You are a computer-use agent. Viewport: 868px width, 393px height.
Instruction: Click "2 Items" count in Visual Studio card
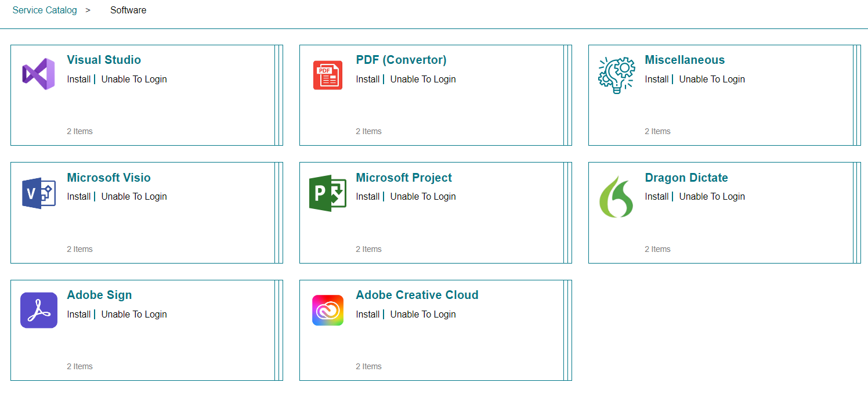point(79,131)
